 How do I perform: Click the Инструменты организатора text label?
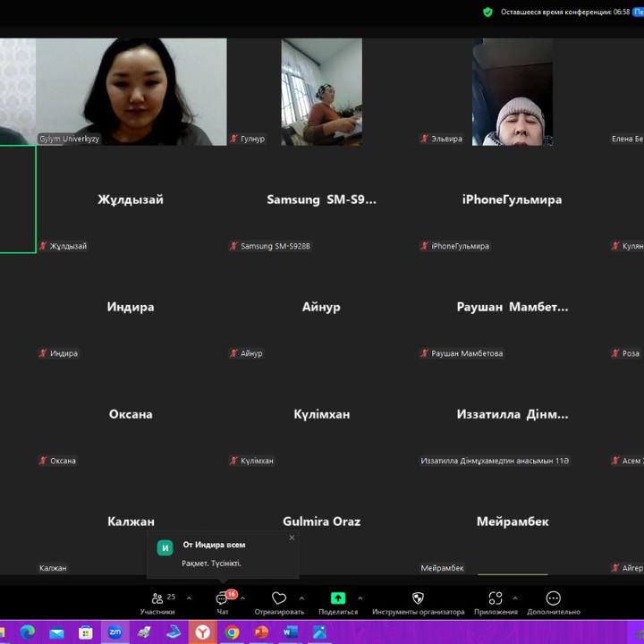418,612
